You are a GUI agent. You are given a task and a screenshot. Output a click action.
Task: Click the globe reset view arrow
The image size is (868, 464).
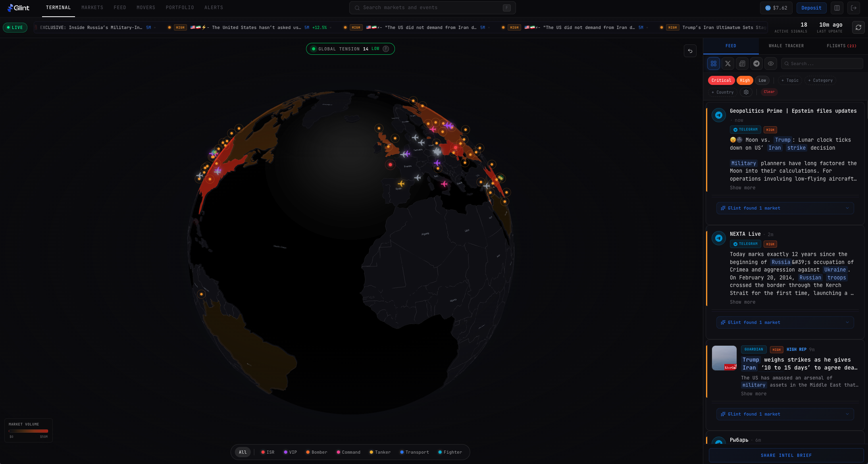690,51
